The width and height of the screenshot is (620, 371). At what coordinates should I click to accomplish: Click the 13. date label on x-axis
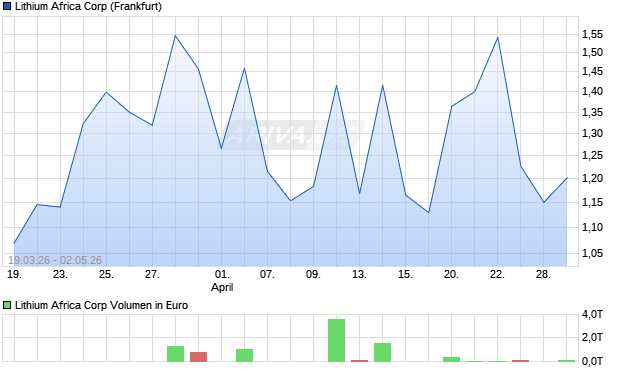(359, 274)
